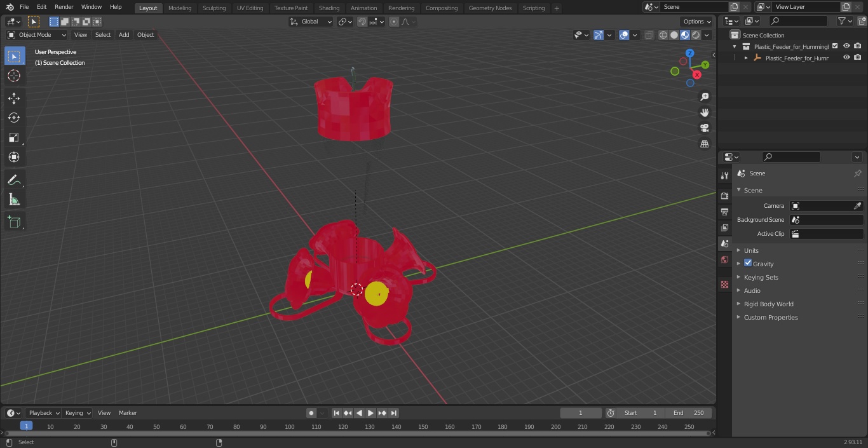
Task: Open the Output properties tab
Action: [x=724, y=212]
